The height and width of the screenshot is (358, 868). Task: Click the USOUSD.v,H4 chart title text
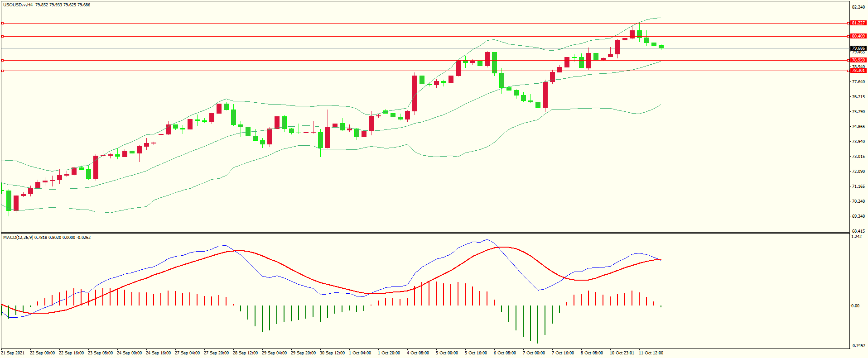tap(18, 5)
